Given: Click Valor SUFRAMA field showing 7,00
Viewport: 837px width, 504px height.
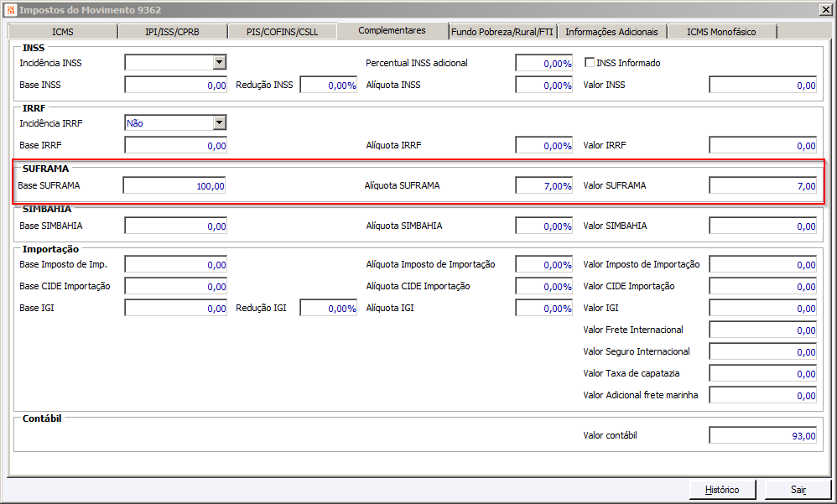Looking at the screenshot, I should 763,186.
